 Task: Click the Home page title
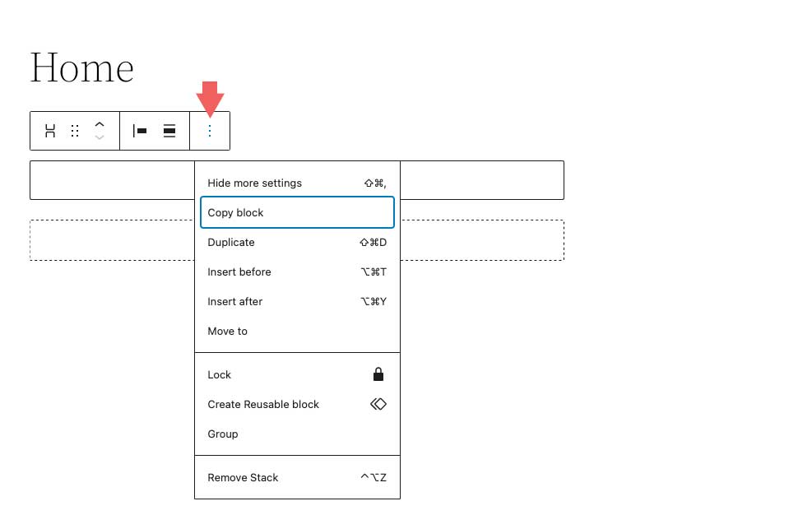click(81, 68)
